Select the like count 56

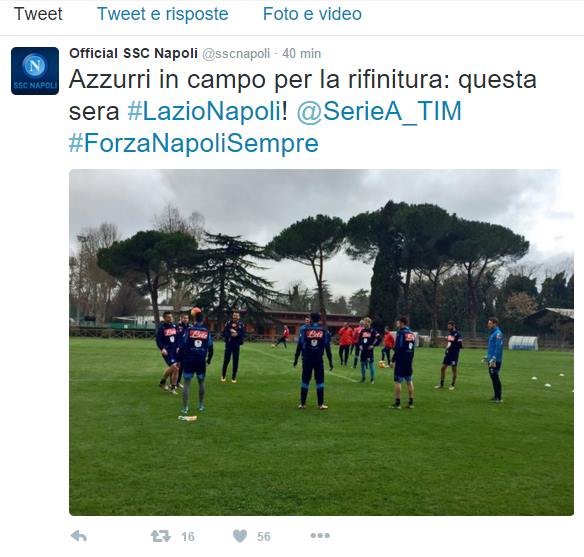coord(264,537)
